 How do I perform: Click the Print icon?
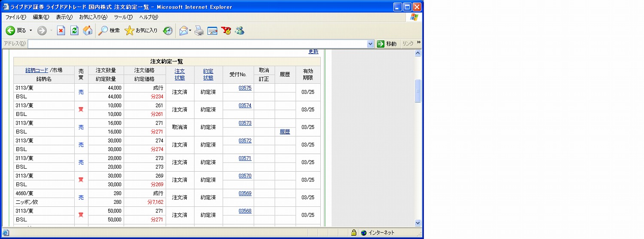(x=199, y=30)
